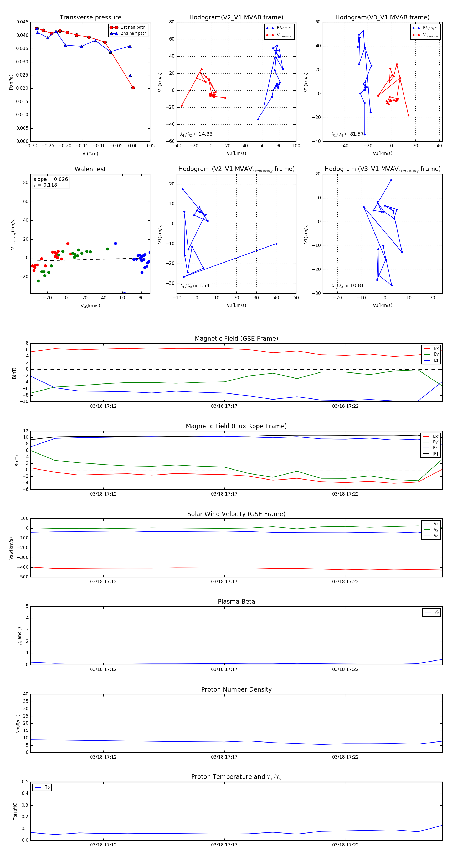Click the "V_A(km/s)" axis label under WalenTest
Screen dimensions: 473x868
click(x=90, y=306)
